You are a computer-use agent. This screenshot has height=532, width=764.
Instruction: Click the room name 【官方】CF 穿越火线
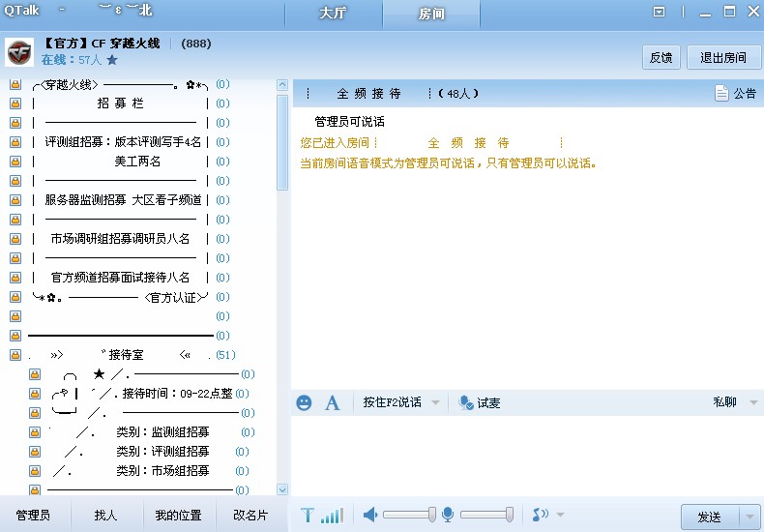(102, 44)
